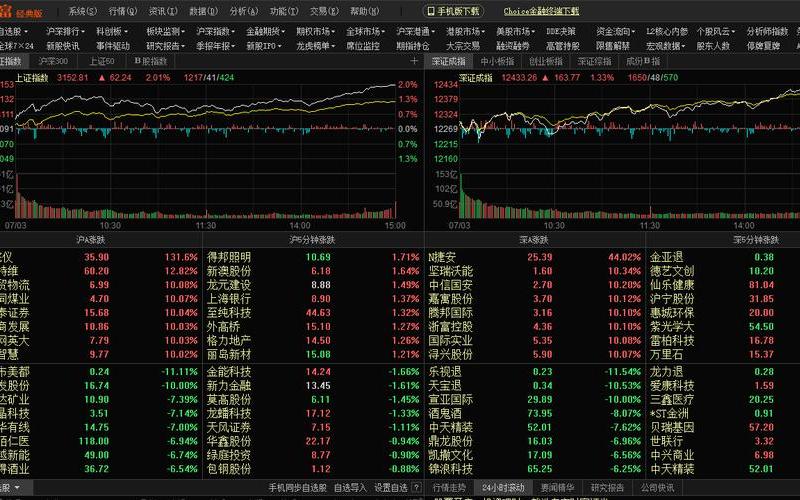Switch to the 深证综指 tab
This screenshot has width=800, height=500.
[x=594, y=62]
